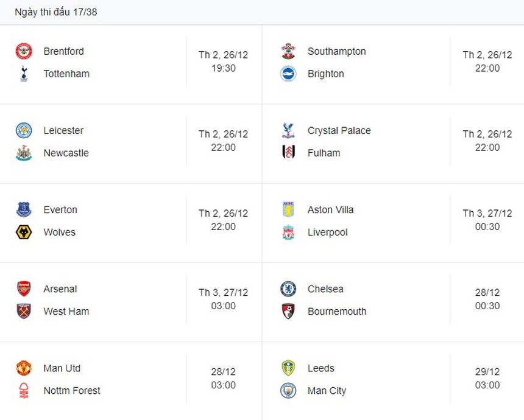This screenshot has height=420, width=524.
Task: Click the Tottenham club crest
Action: (24, 74)
